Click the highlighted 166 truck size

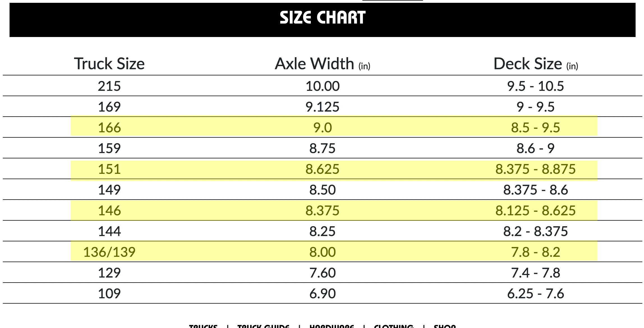[x=109, y=127]
